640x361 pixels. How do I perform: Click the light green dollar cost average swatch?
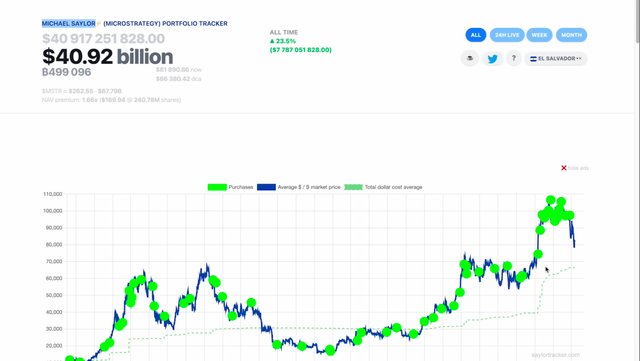353,187
